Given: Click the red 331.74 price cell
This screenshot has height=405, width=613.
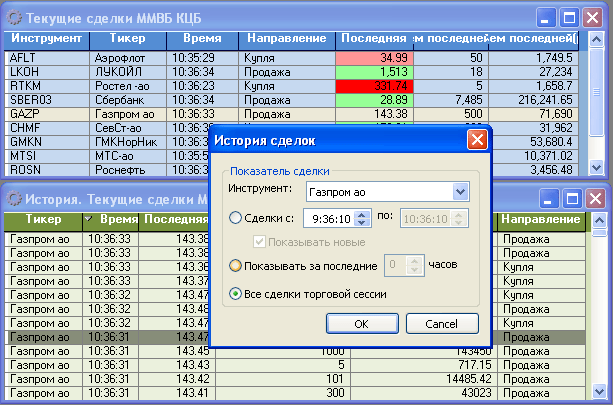Looking at the screenshot, I should coord(375,86).
